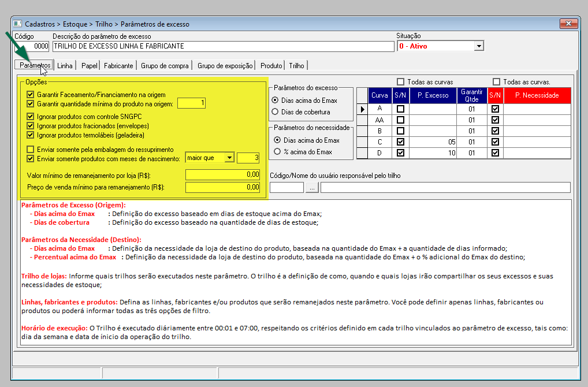Uncheck the red S/N necessity box for curve B
This screenshot has width=588, height=387.
(x=496, y=131)
